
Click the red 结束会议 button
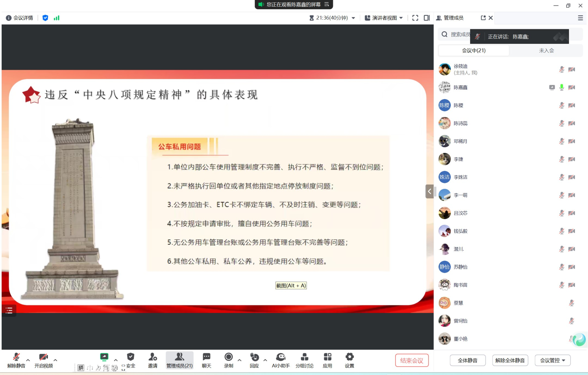[411, 360]
